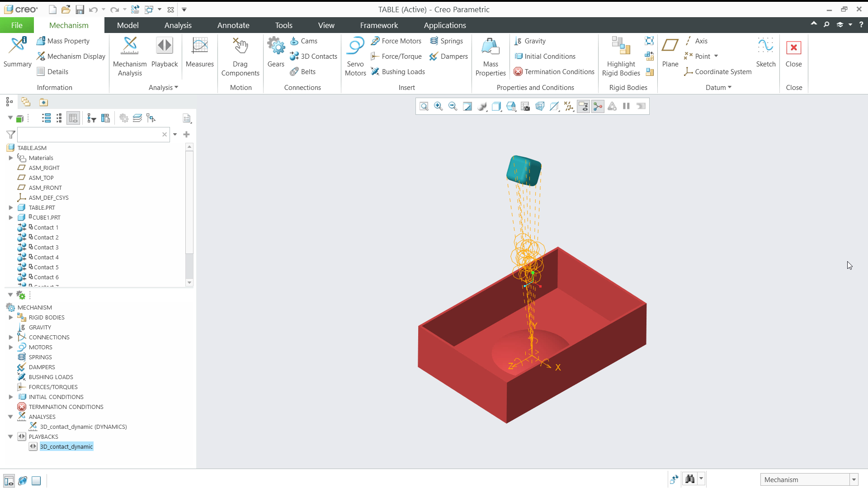Open the Annotate tab

233,25
